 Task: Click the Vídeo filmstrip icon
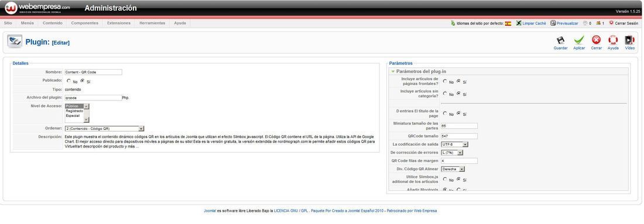(x=629, y=40)
